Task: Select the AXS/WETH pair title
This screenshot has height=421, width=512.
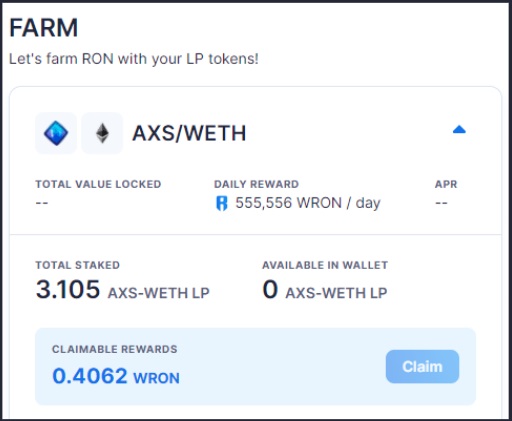Action: pos(189,133)
